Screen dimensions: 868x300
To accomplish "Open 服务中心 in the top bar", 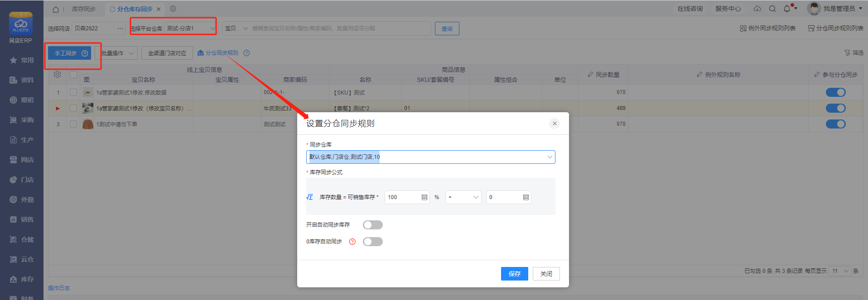I will click(x=728, y=9).
